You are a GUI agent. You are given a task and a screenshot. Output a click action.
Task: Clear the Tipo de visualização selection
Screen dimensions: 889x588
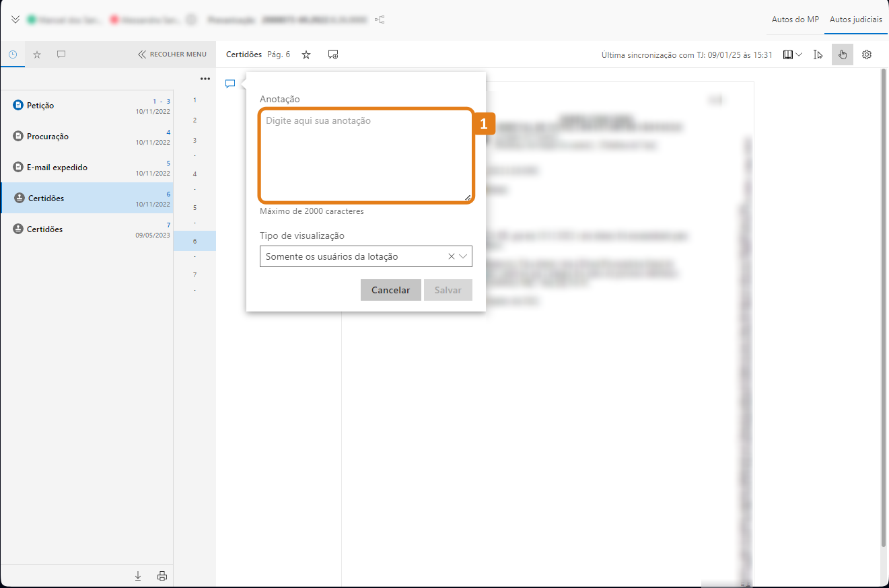(x=452, y=256)
